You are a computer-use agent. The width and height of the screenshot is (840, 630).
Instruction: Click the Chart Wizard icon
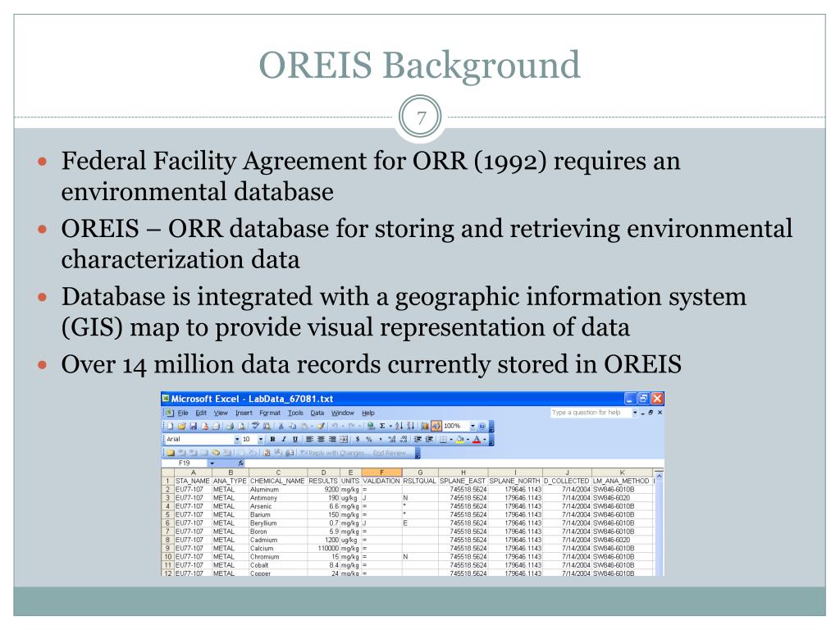424,426
